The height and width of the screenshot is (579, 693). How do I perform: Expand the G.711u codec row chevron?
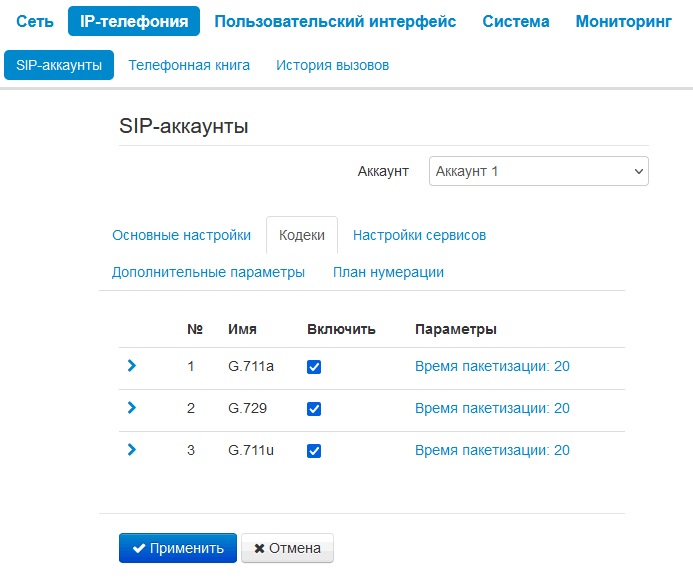click(132, 450)
